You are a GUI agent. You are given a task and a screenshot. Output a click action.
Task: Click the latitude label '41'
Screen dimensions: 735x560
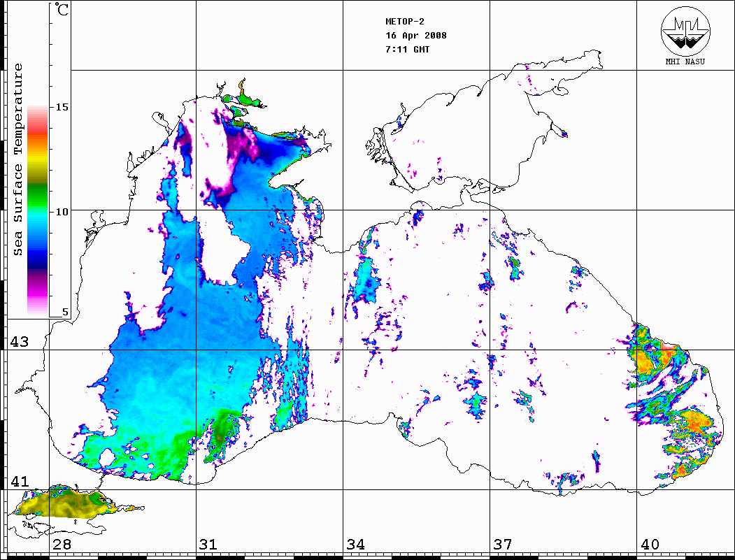coord(20,481)
